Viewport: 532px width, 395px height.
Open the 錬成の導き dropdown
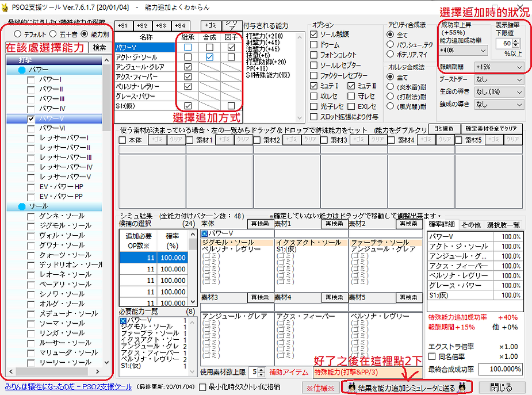(x=499, y=105)
